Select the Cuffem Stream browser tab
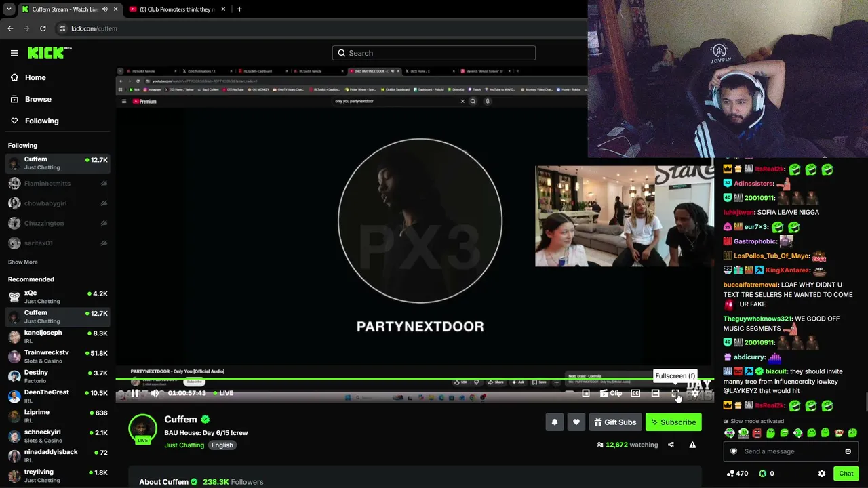 [70, 9]
